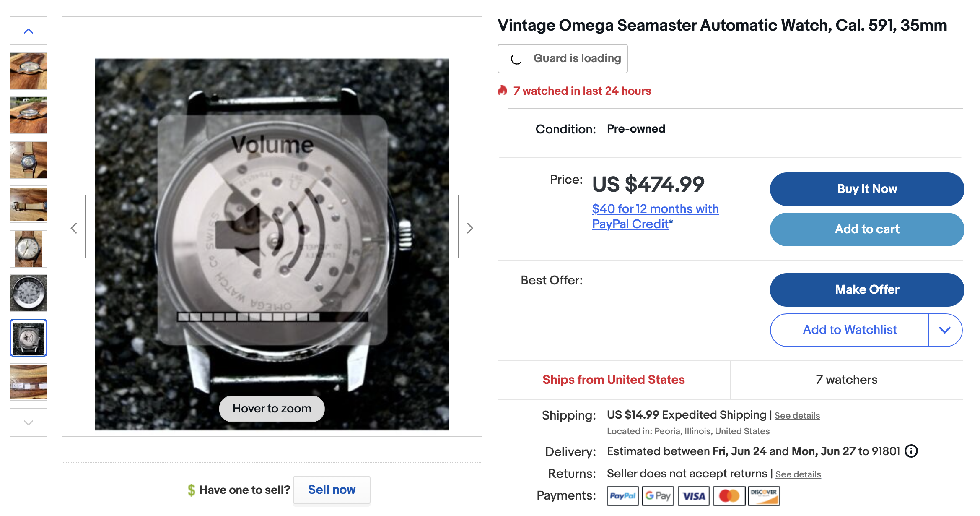
Task: Click the Visa payment icon
Action: click(x=693, y=496)
